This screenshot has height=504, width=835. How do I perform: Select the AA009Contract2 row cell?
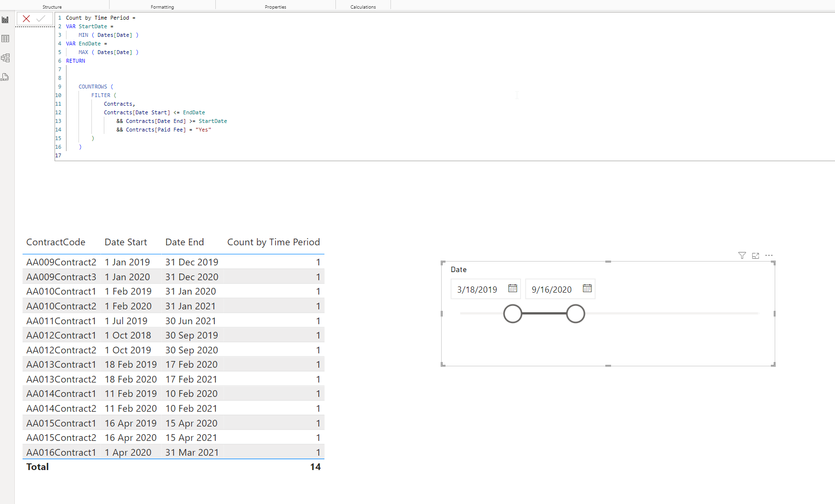(61, 262)
